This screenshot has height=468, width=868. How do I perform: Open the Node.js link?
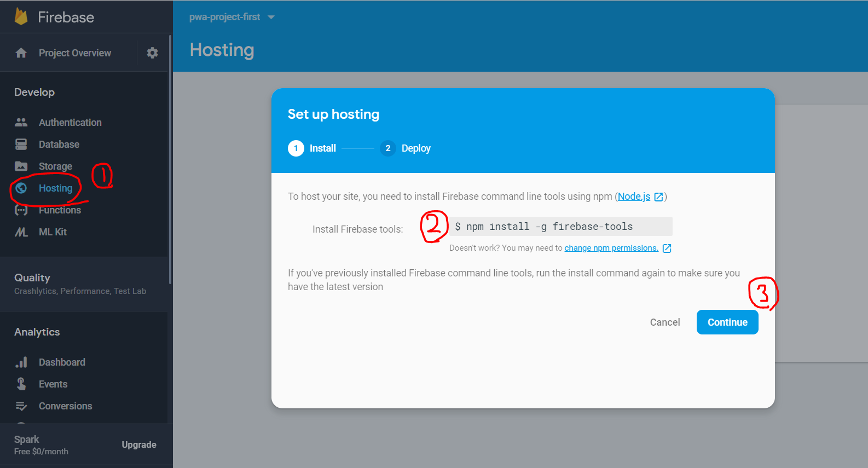pos(634,197)
